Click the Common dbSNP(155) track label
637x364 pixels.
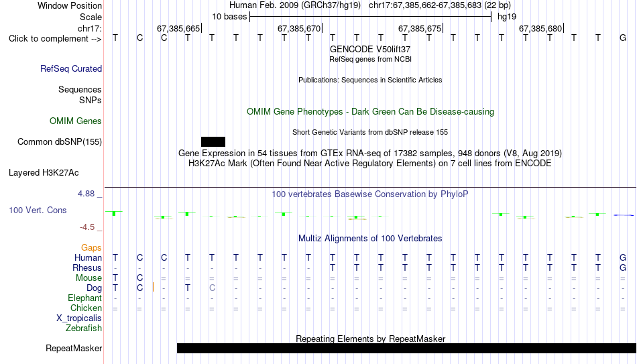[60, 142]
